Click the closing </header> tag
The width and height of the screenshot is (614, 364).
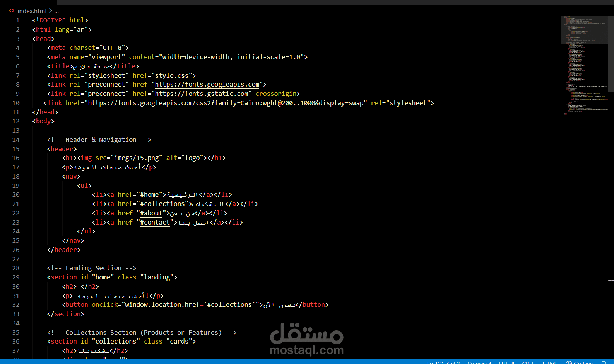pyautogui.click(x=64, y=250)
